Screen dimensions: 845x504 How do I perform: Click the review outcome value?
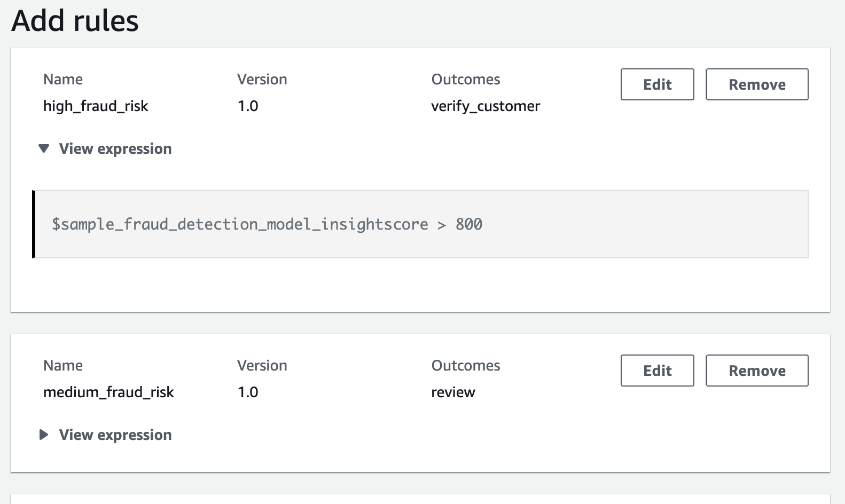[453, 392]
